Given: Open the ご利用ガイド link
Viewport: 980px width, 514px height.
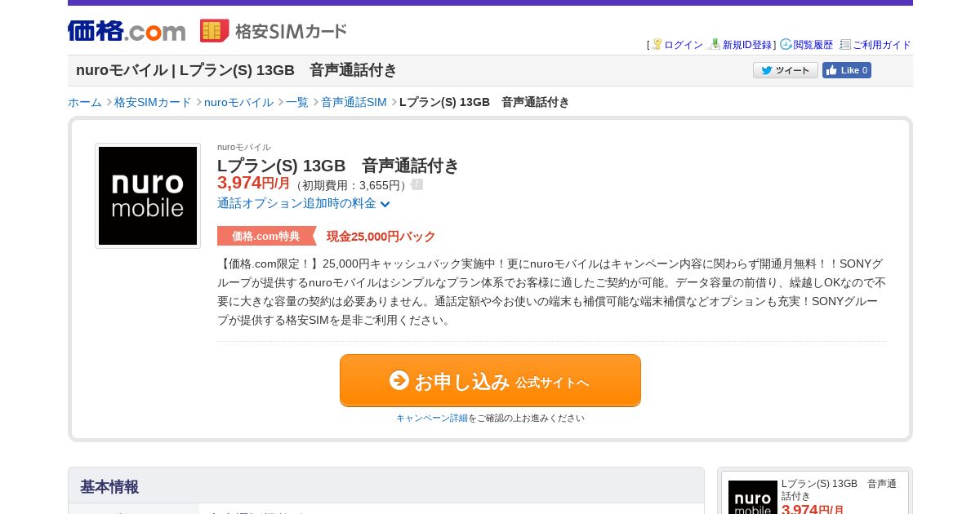Looking at the screenshot, I should (882, 45).
